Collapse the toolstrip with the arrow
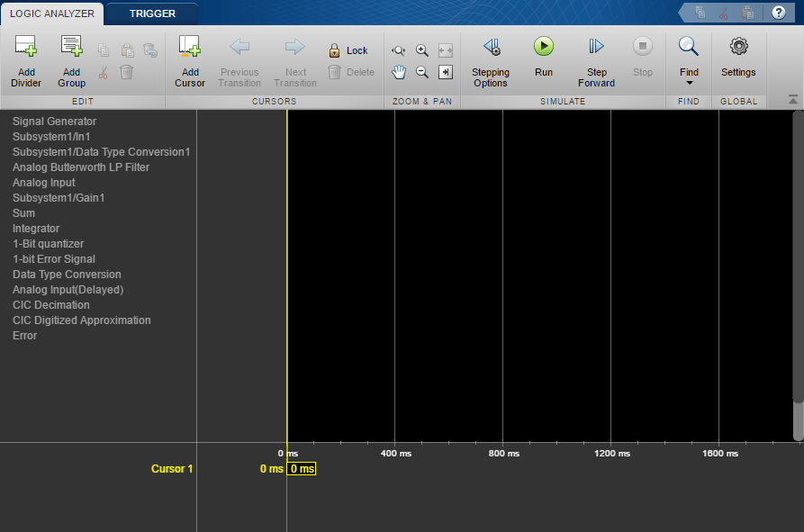This screenshot has width=804, height=532. click(792, 99)
